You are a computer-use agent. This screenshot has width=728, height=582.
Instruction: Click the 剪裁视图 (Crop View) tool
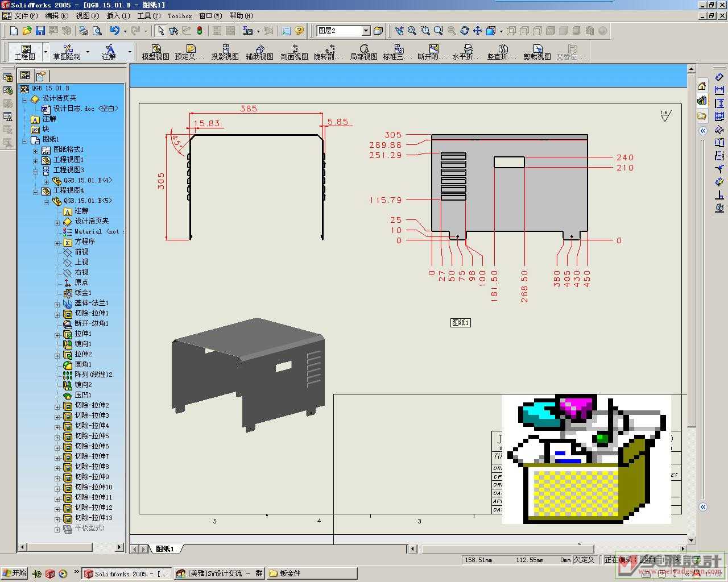(x=537, y=51)
